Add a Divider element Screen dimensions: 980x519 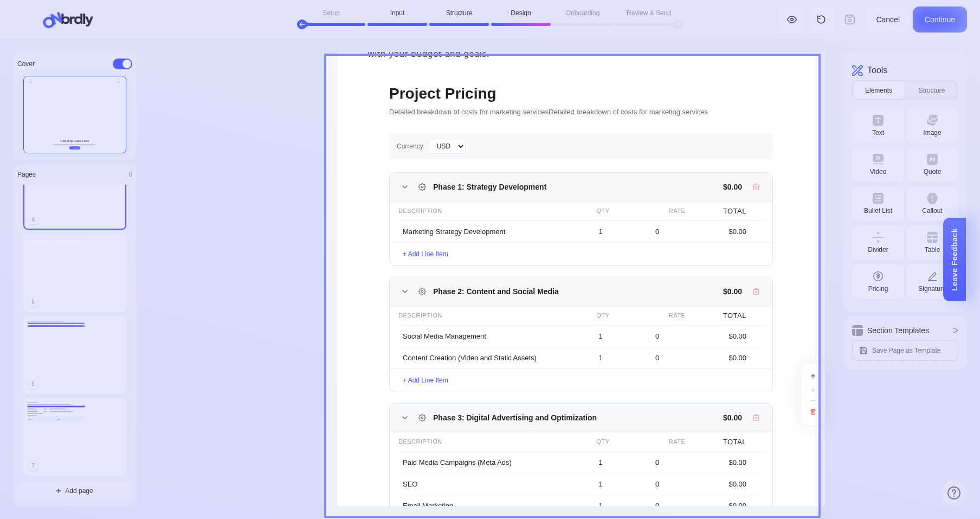click(878, 243)
